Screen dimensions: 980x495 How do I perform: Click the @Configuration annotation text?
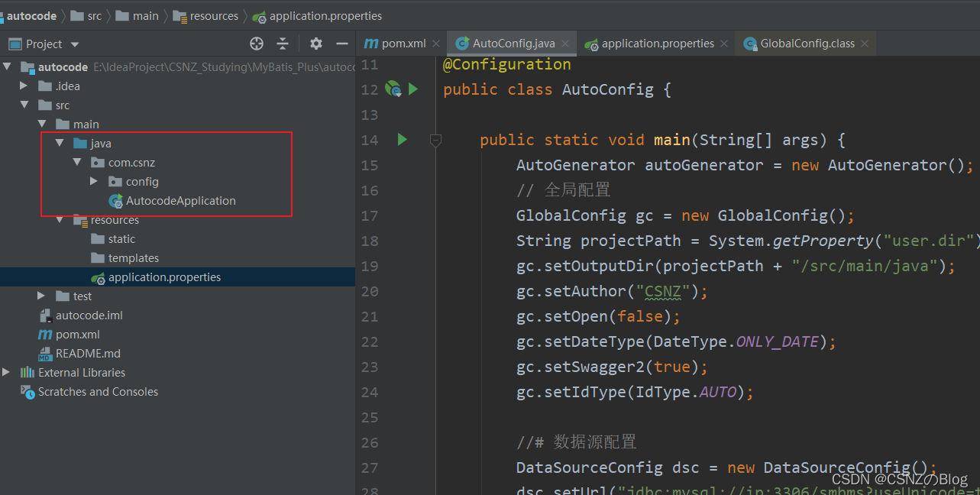(506, 65)
